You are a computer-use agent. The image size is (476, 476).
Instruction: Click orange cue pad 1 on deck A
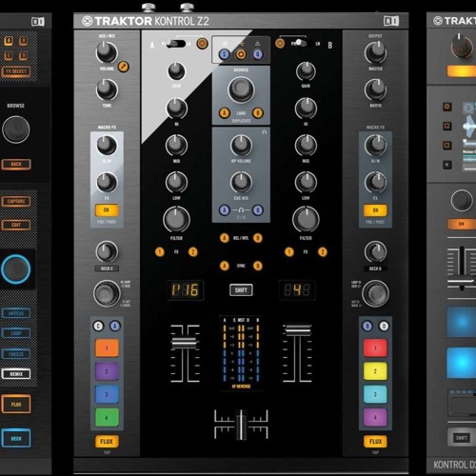point(107,348)
